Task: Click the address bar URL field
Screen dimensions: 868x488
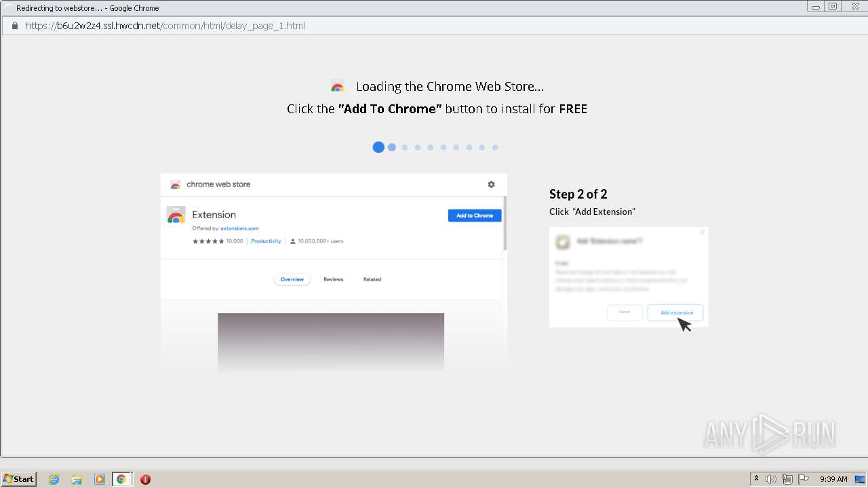Action: 434,26
